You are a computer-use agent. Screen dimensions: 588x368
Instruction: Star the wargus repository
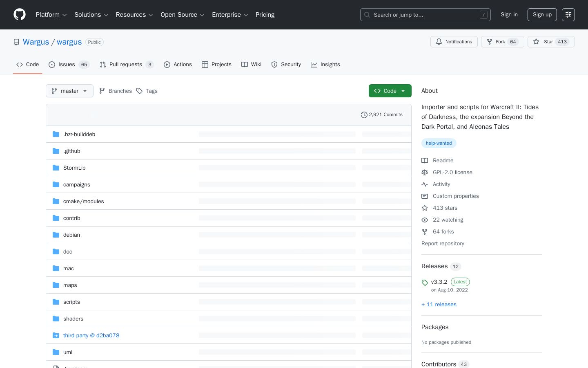click(x=551, y=42)
